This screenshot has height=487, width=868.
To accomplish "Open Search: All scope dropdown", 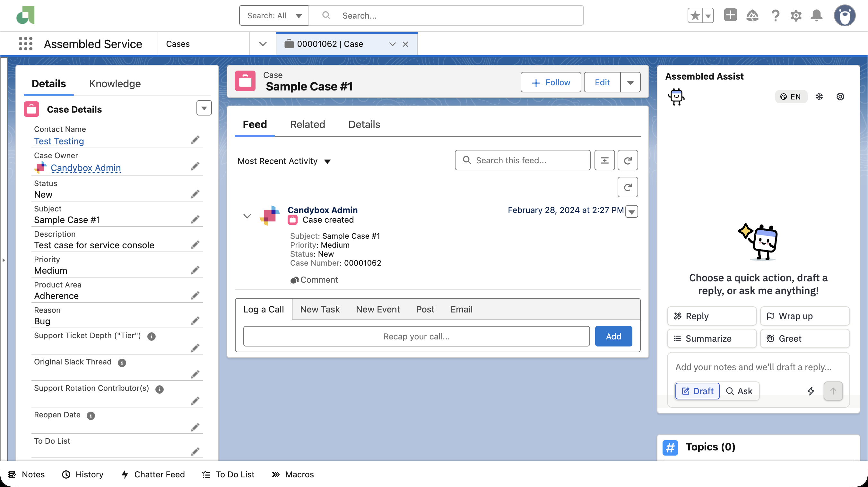I will (x=274, y=15).
